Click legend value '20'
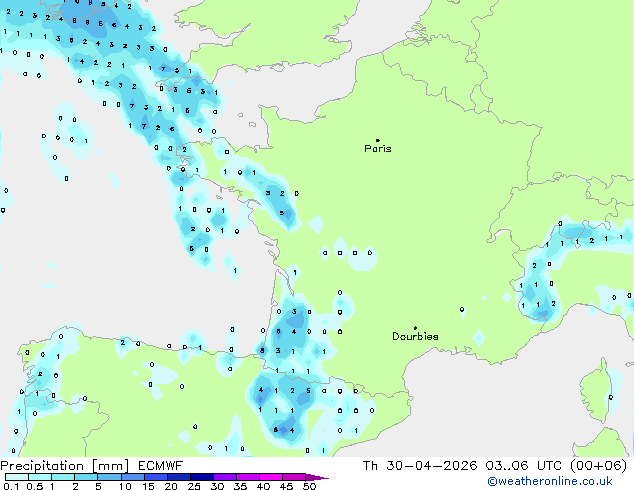 pyautogui.click(x=171, y=486)
